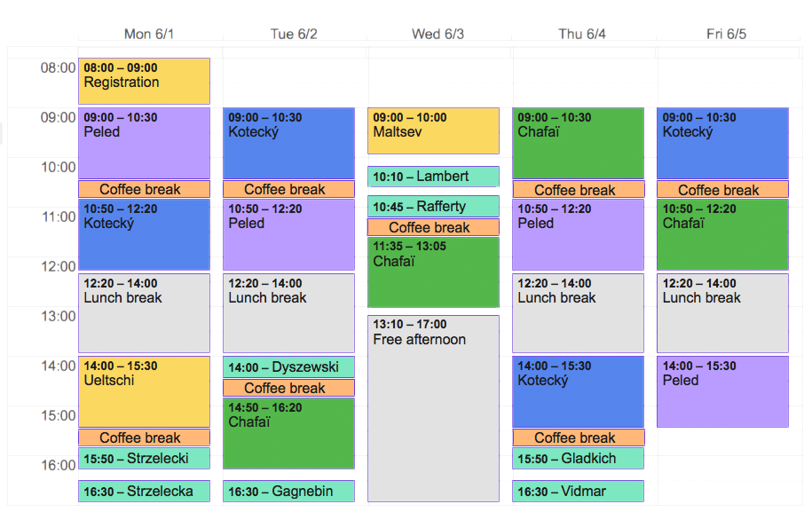Image resolution: width=812 pixels, height=520 pixels.
Task: Open the Maltsev 09:00 talk on Wednesday
Action: click(433, 130)
